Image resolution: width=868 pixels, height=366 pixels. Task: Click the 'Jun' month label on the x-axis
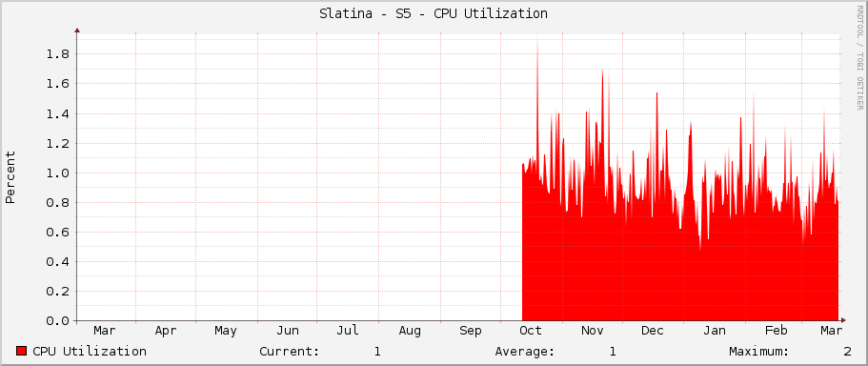point(288,331)
